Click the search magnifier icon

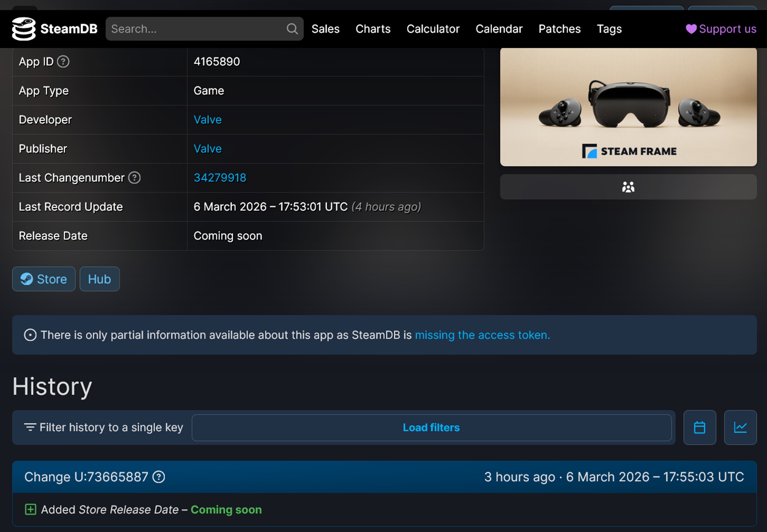click(292, 29)
